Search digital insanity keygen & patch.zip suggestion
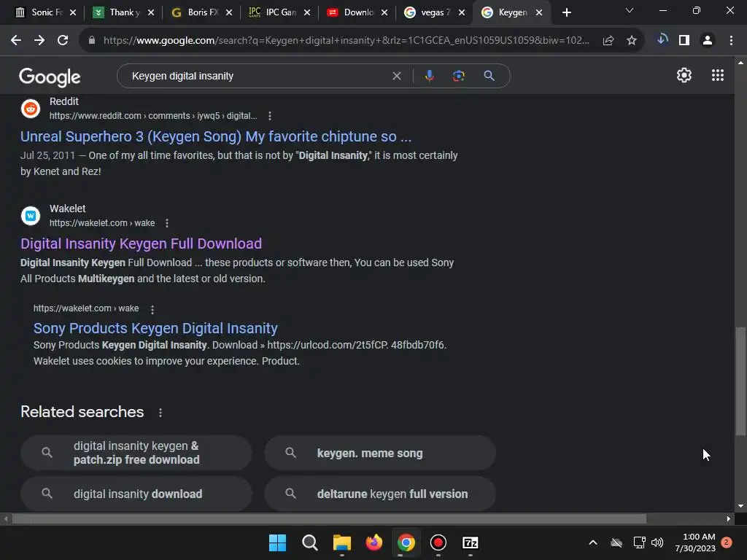Image resolution: width=747 pixels, height=560 pixels. pos(136,453)
